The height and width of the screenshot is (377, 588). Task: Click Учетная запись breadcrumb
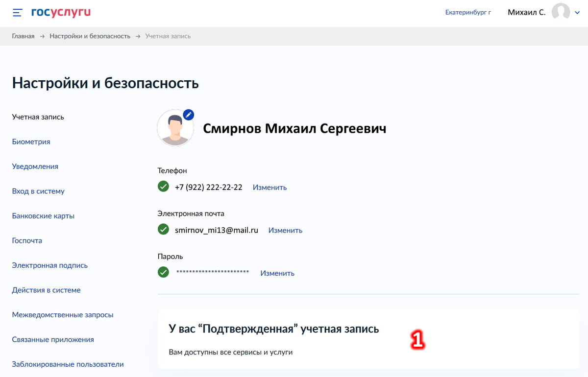pos(168,36)
